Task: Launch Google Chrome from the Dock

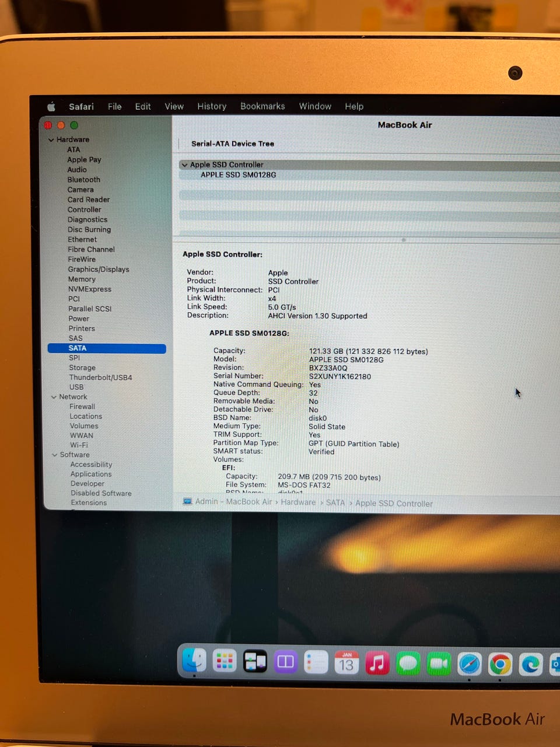Action: [x=500, y=665]
